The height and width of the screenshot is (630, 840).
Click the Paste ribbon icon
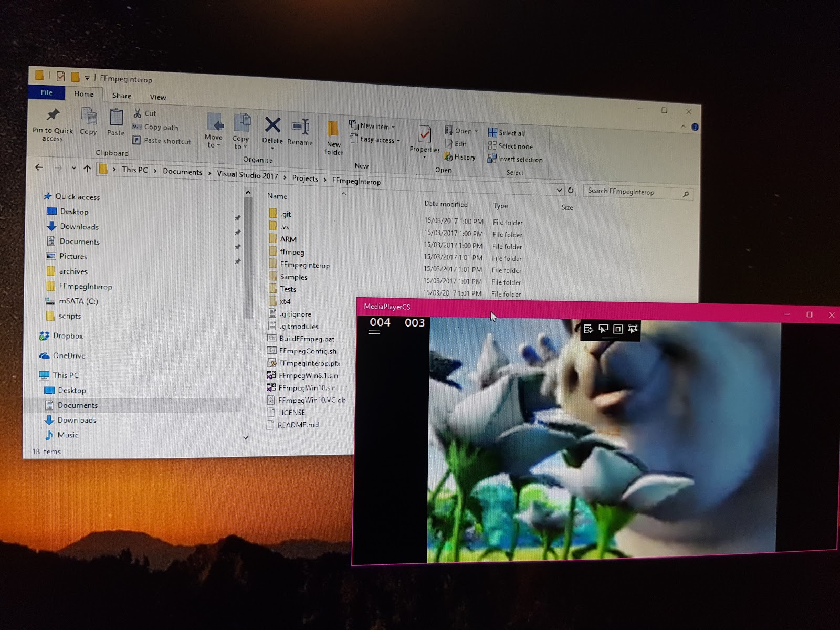[x=116, y=118]
